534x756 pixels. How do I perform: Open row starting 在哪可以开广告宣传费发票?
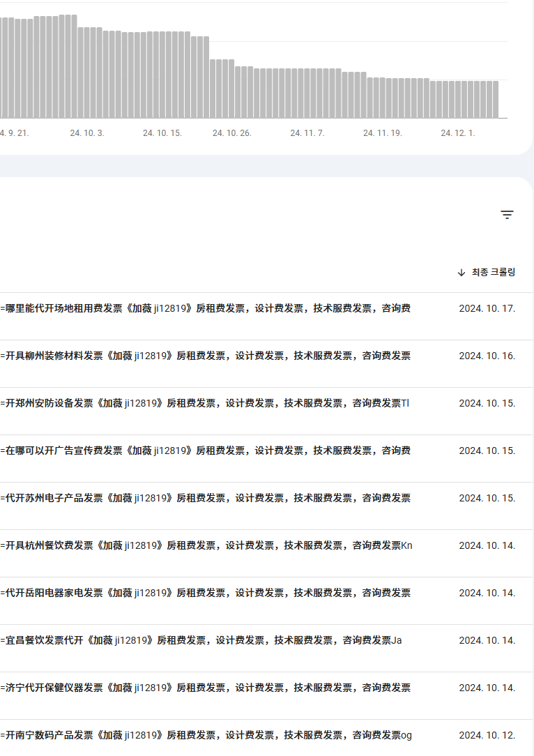click(266, 458)
